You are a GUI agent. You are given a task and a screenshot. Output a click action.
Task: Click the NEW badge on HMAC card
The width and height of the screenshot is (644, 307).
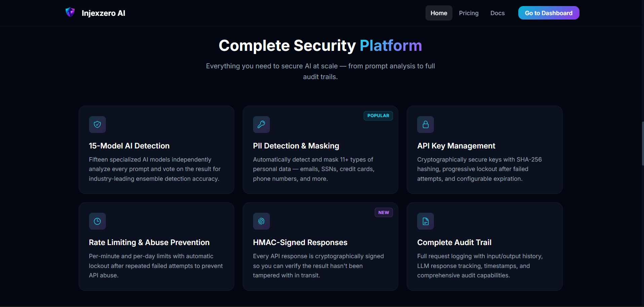(x=384, y=212)
